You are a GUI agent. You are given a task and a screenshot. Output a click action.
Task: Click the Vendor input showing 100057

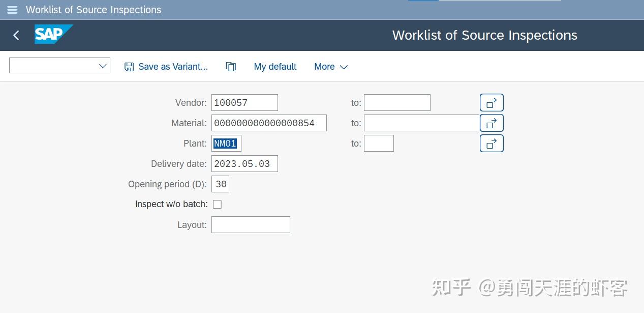[x=244, y=102]
